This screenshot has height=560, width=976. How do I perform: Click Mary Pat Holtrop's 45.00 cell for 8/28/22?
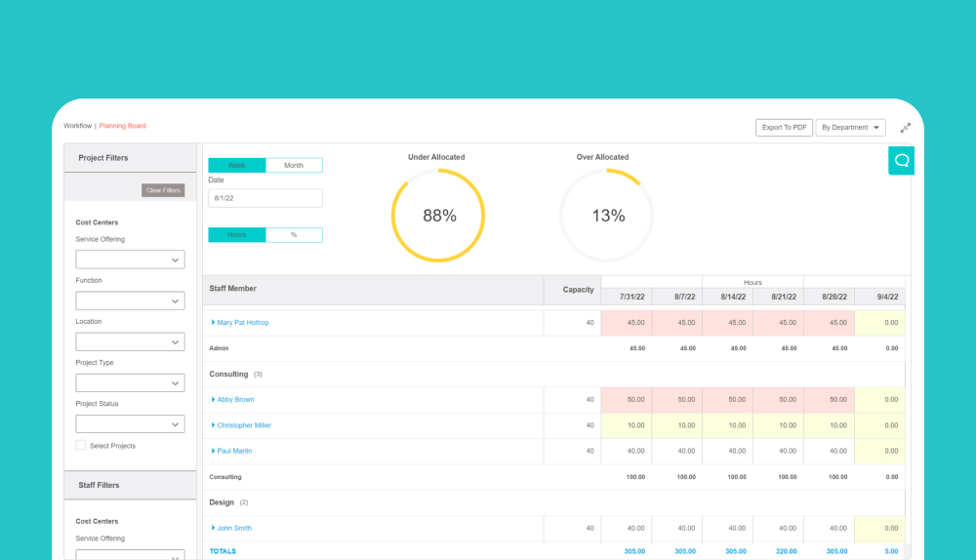coord(829,322)
